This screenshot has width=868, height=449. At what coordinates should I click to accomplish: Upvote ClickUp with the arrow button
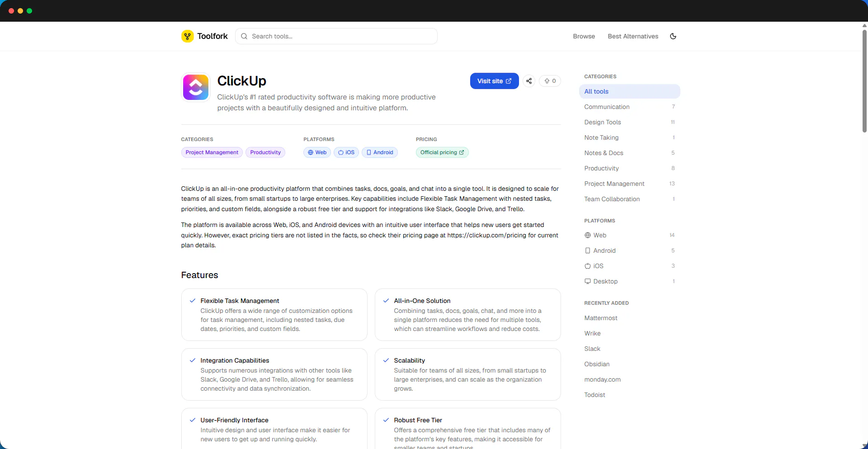pyautogui.click(x=550, y=81)
